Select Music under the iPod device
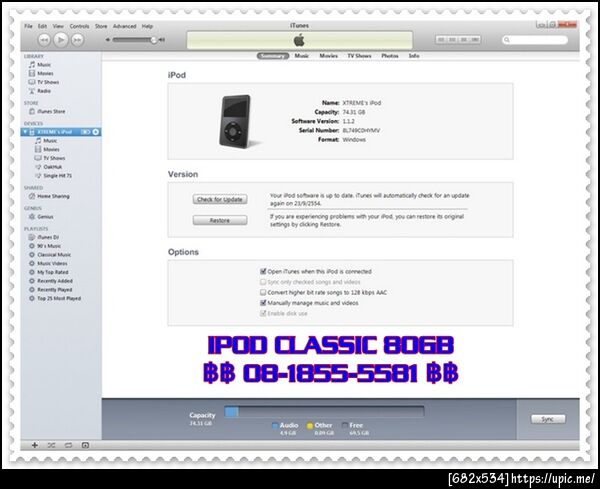 click(x=46, y=141)
